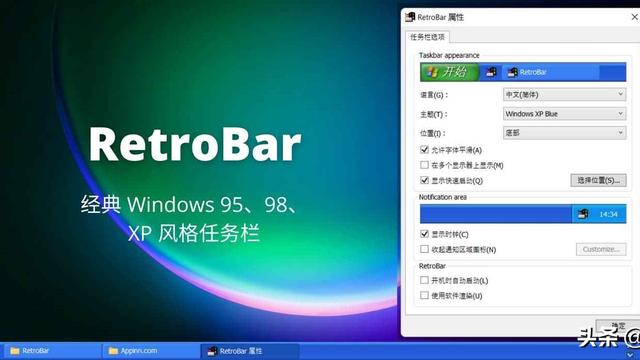Screen dimensions: 640x360
Task: Open the 主题 theme dropdown showing Windows XP Blue
Action: pyautogui.click(x=564, y=114)
